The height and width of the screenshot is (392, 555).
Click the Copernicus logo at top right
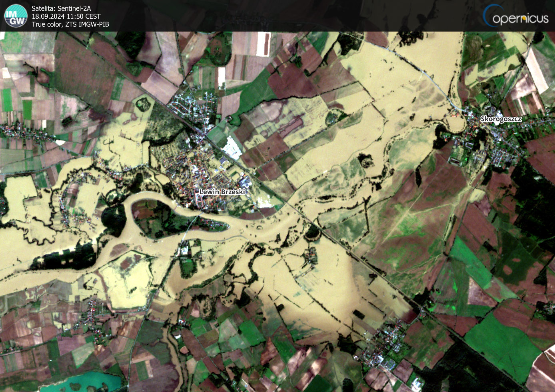pos(516,16)
